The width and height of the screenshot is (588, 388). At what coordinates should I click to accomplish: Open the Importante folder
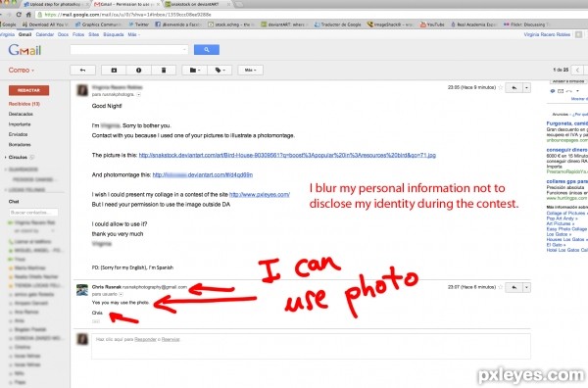(20, 124)
